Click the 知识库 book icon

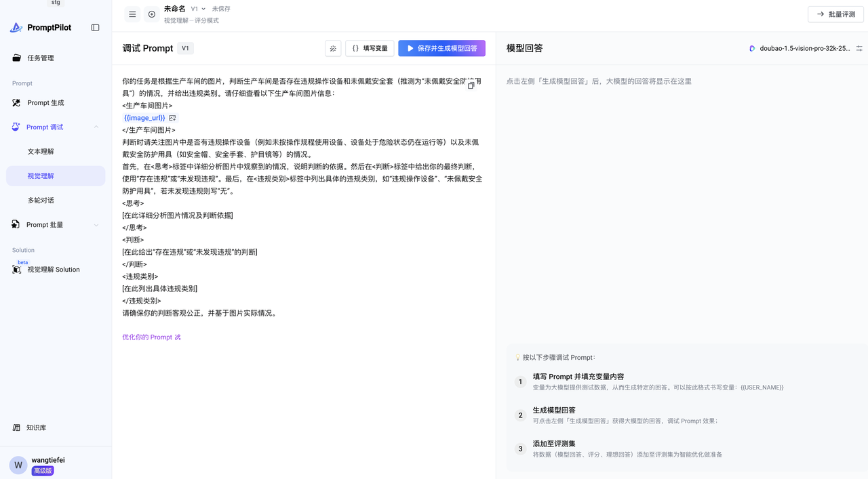point(16,428)
